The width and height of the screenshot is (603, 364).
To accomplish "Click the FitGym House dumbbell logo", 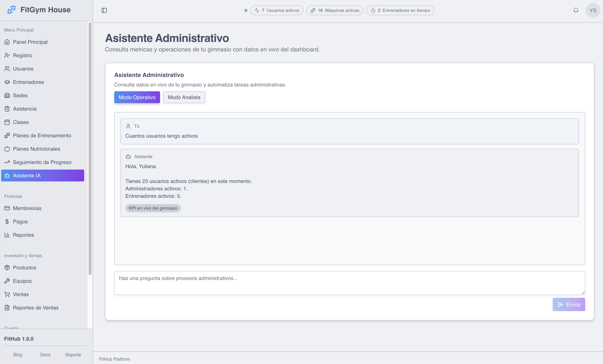I will click(11, 9).
